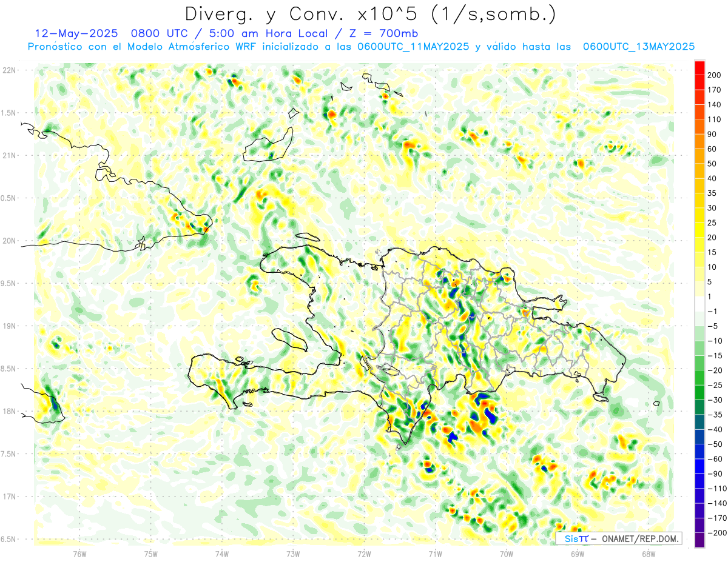Click the "21N" latitude label
Screen dimensions: 728x562
pyautogui.click(x=8, y=156)
